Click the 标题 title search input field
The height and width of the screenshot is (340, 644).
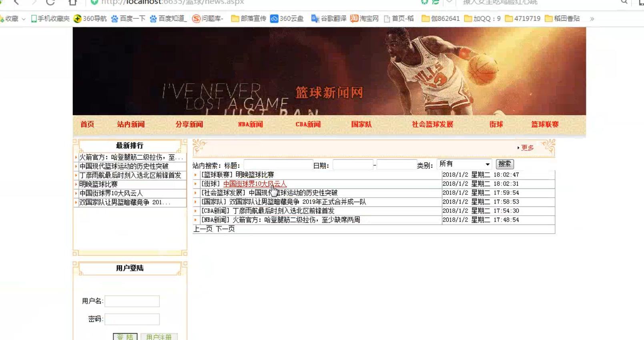tap(278, 164)
